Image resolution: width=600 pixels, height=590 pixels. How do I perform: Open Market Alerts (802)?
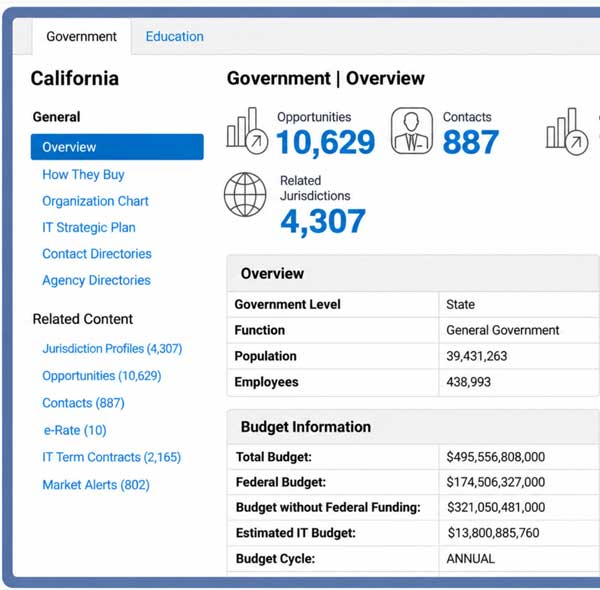coord(96,485)
